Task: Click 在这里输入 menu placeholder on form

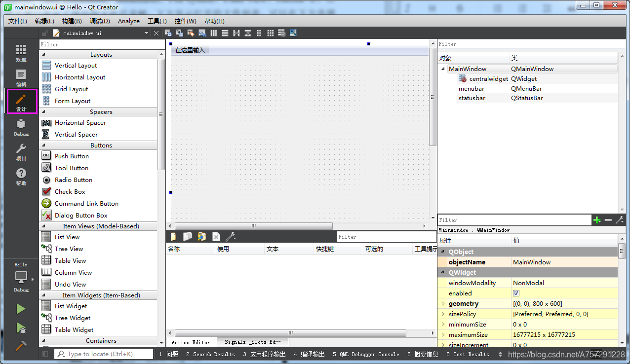Action: tap(190, 50)
